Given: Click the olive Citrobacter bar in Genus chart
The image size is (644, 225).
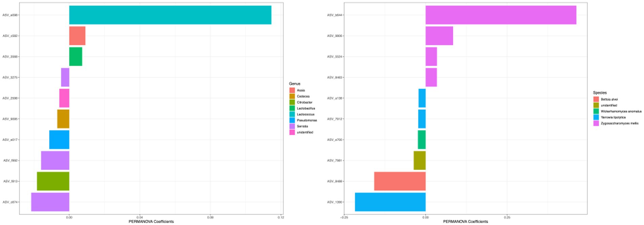Looking at the screenshot, I should [53, 181].
